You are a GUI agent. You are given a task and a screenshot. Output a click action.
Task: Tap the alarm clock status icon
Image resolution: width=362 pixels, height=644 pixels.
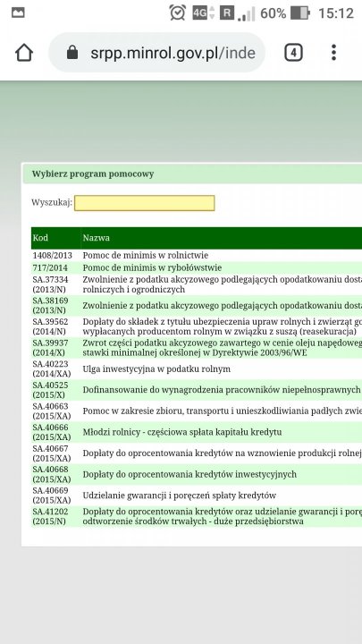(177, 13)
